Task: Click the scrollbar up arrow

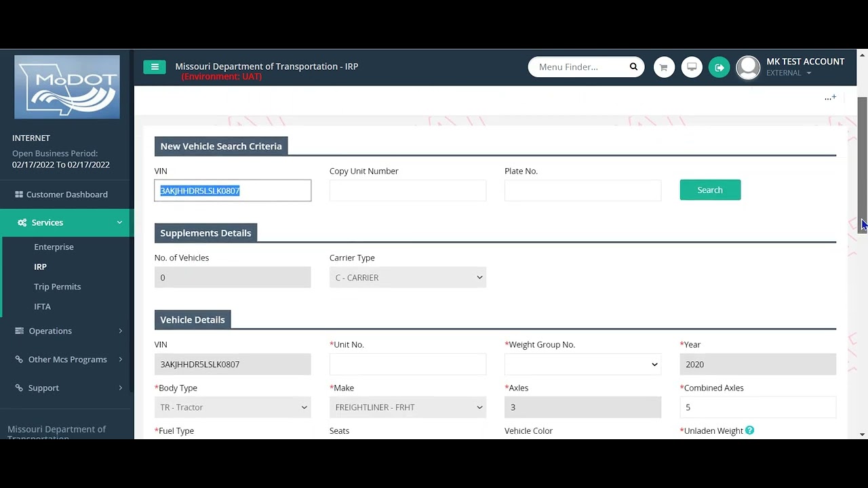Action: point(863,54)
